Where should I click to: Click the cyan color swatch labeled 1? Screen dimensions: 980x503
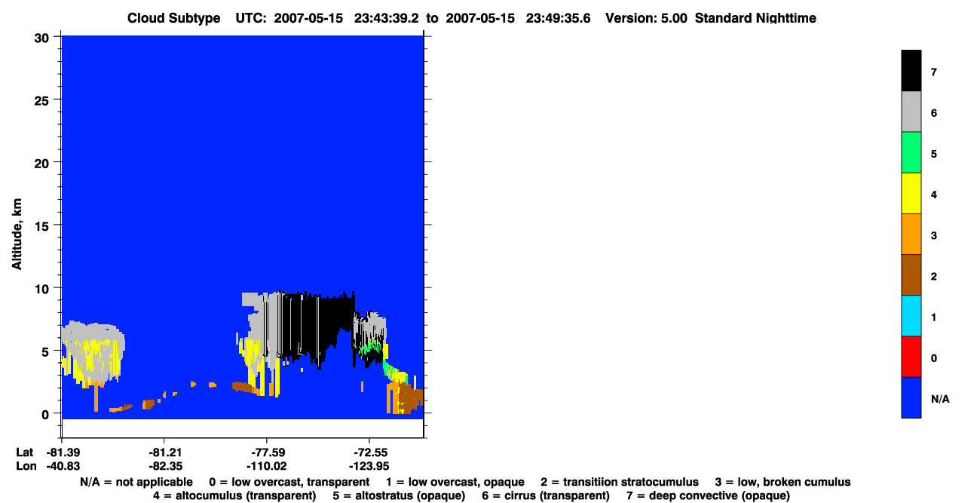point(911,315)
